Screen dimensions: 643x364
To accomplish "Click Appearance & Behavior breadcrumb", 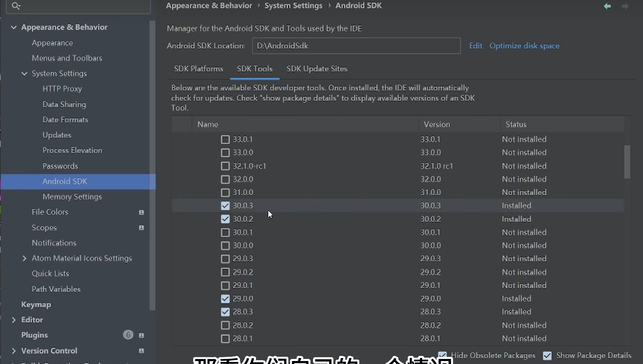I will tap(209, 6).
